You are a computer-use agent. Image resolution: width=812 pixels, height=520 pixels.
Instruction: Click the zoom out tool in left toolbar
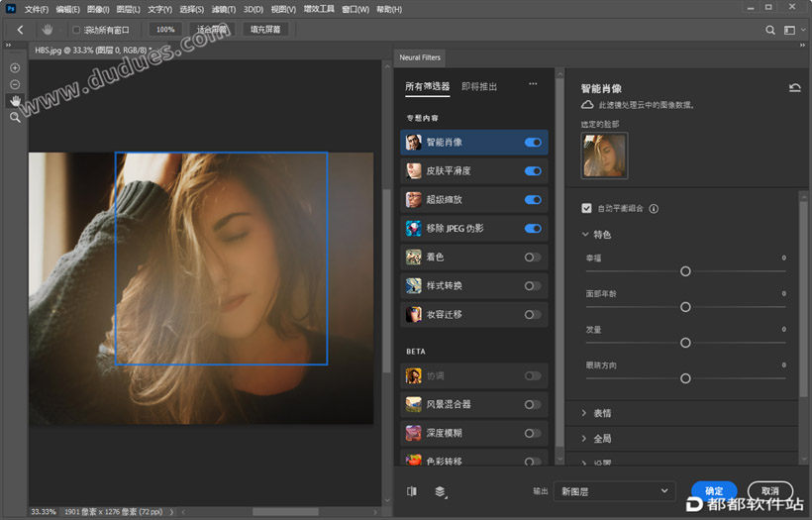tap(15, 84)
